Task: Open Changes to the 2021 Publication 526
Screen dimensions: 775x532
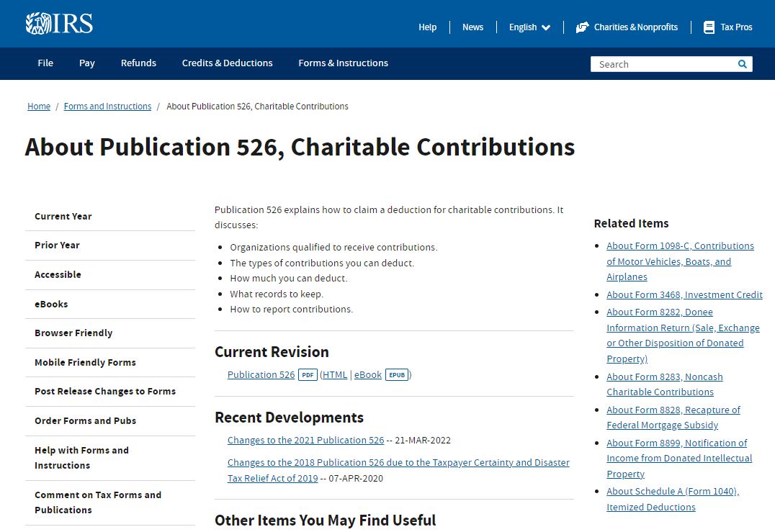Action: pos(305,440)
